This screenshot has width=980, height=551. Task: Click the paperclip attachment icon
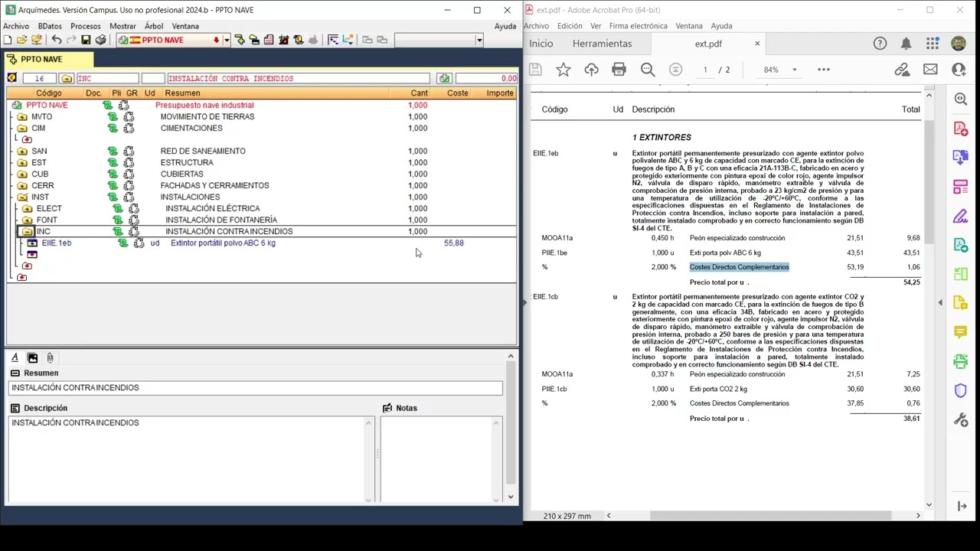(x=50, y=357)
